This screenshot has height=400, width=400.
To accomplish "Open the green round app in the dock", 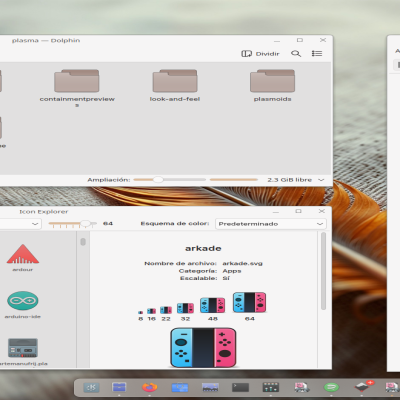I will pyautogui.click(x=331, y=387).
